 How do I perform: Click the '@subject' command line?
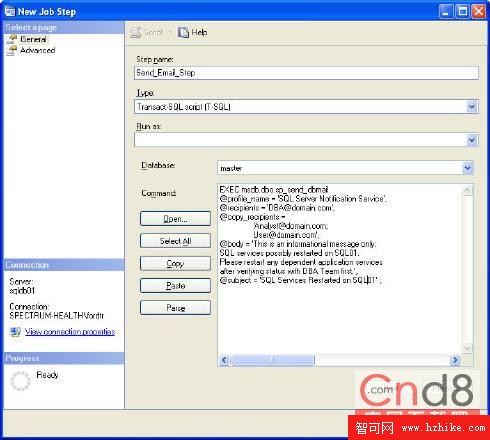click(300, 280)
